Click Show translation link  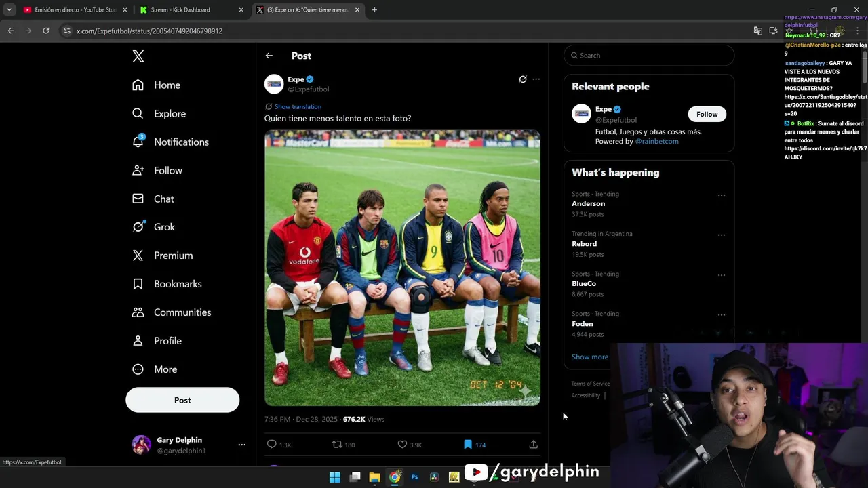pos(298,106)
